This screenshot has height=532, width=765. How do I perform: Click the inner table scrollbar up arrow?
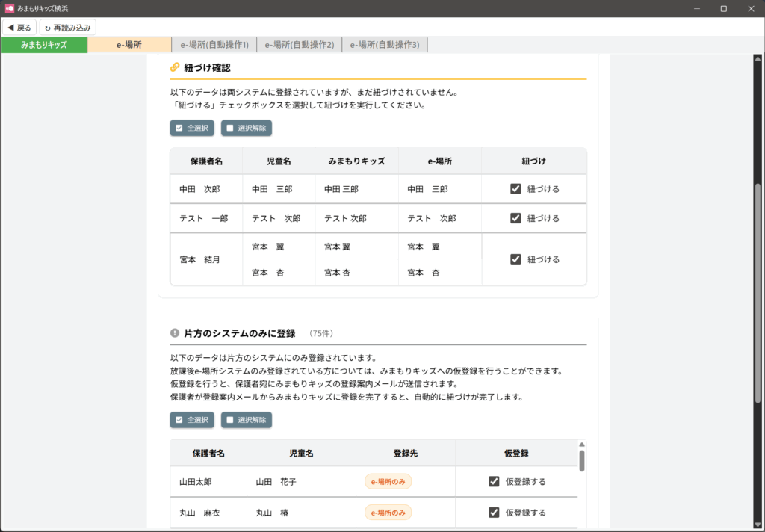[582, 445]
